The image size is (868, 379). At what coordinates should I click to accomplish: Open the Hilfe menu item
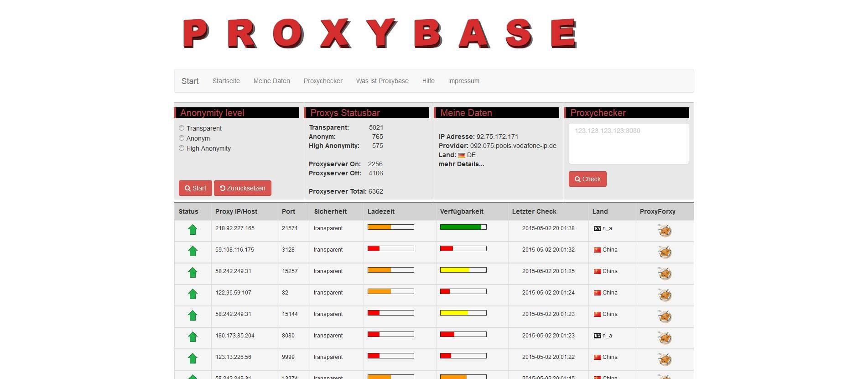pyautogui.click(x=428, y=81)
